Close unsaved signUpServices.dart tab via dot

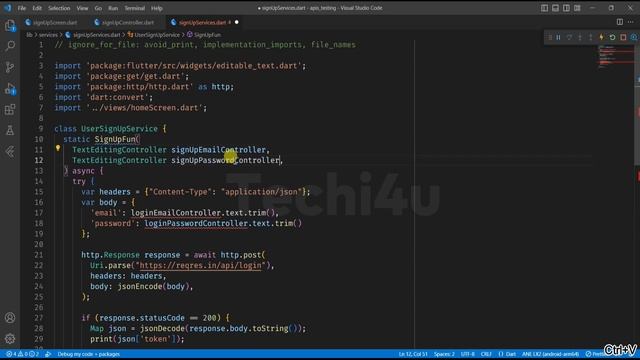tap(236, 22)
